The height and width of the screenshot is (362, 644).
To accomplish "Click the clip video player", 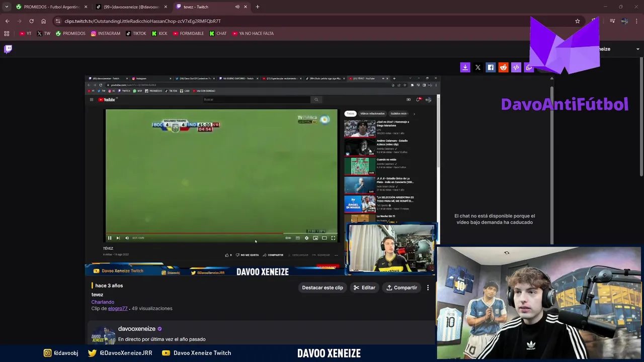I will click(262, 175).
